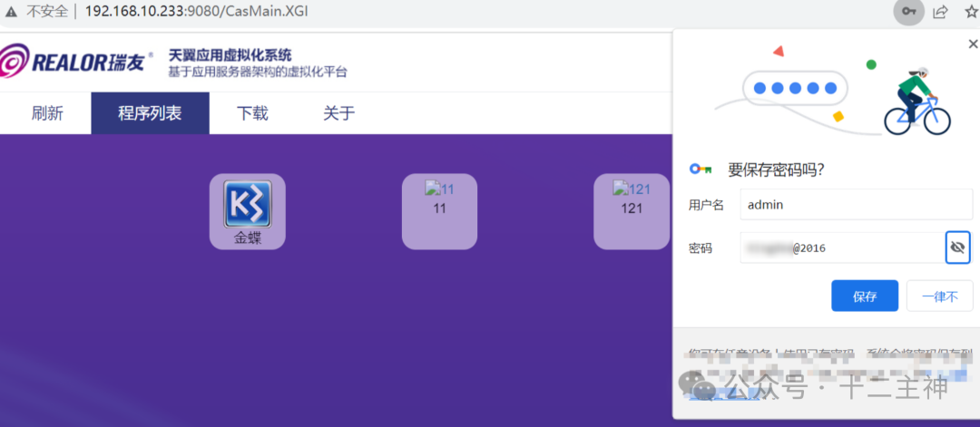Click 保存 to save the password
This screenshot has height=427, width=980.
point(865,296)
